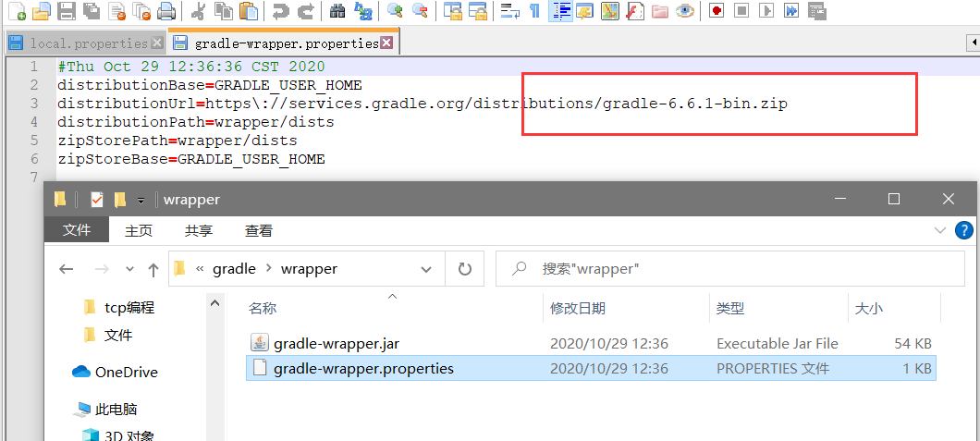980x441 pixels.
Task: Close the local.properties tab
Action: [156, 43]
